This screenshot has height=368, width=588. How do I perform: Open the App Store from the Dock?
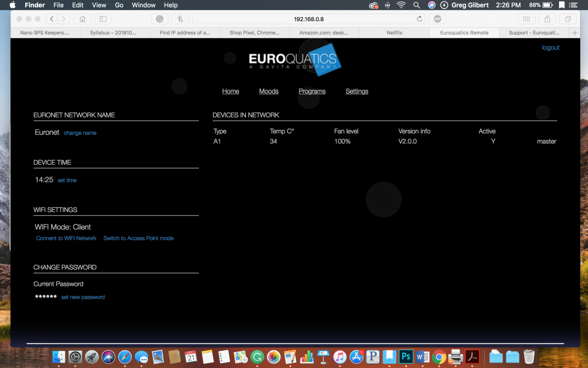(356, 356)
